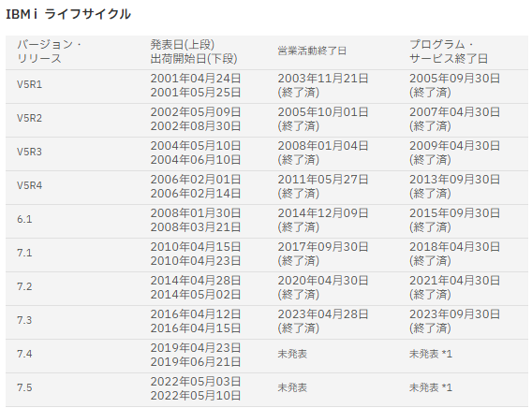
Task: Select the 6.1 version cell
Action: 24,219
